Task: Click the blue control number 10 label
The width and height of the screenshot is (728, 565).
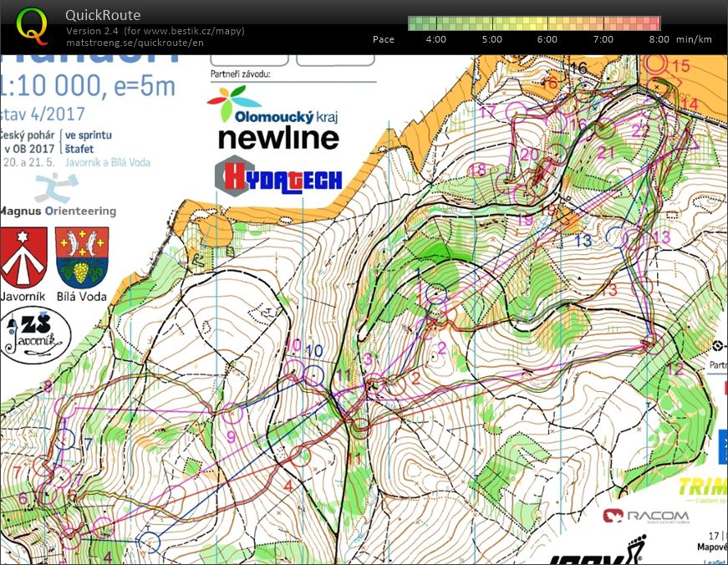Action: [314, 351]
